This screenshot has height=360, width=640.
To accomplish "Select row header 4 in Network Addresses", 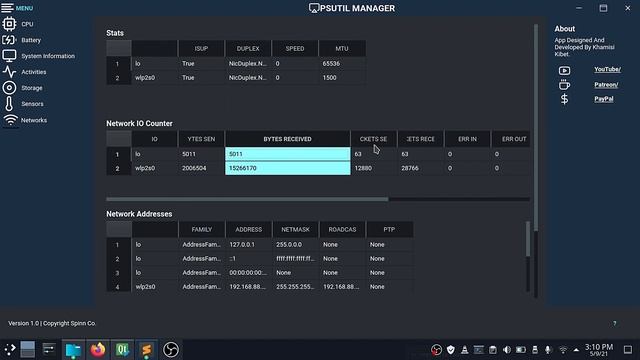I will click(x=118, y=287).
